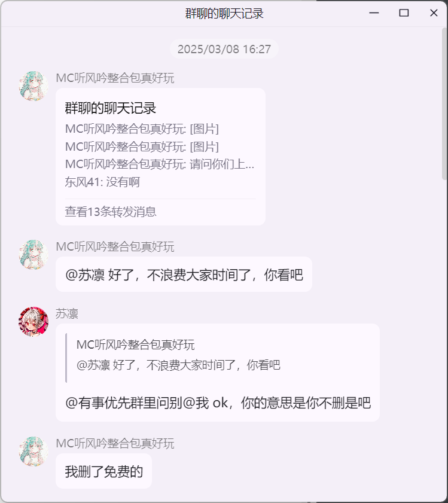
Task: Maximize the chat record window
Action: [404, 13]
